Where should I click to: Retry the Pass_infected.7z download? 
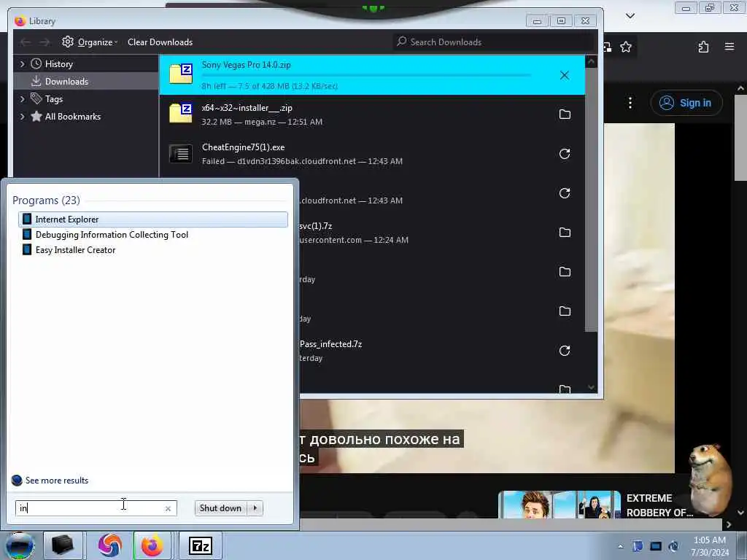click(x=565, y=351)
